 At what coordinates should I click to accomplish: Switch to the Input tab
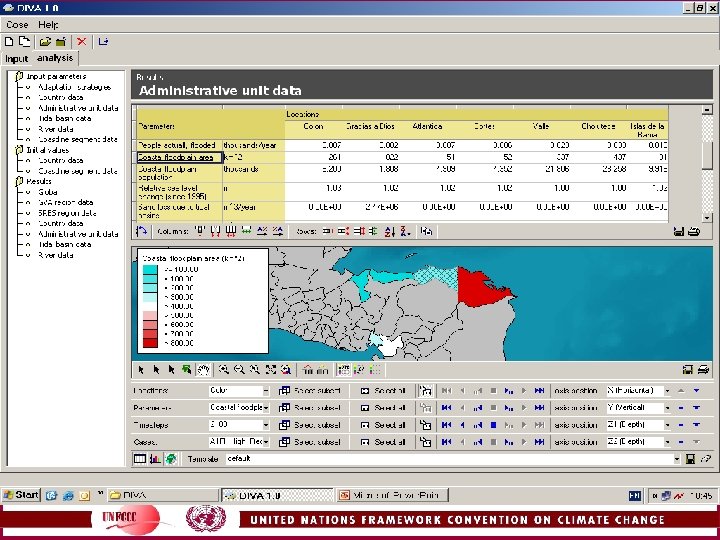pyautogui.click(x=17, y=59)
